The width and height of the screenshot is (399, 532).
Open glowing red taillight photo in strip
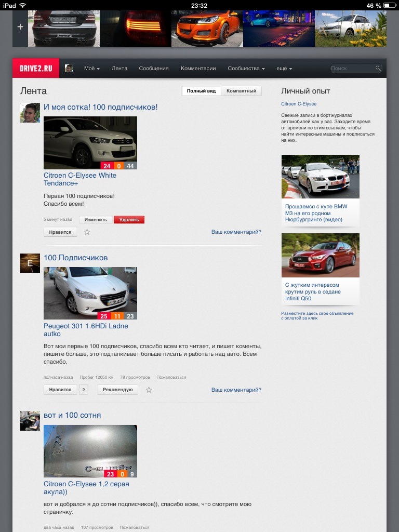136,29
